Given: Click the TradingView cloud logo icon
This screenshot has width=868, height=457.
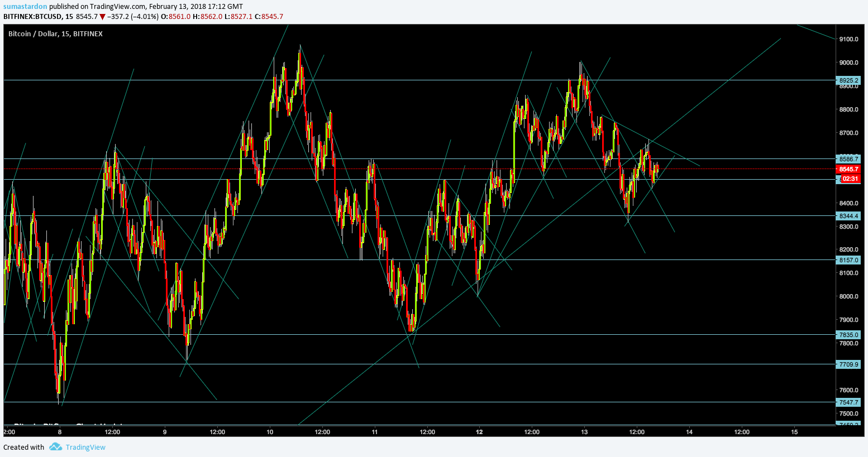Looking at the screenshot, I should pyautogui.click(x=55, y=446).
